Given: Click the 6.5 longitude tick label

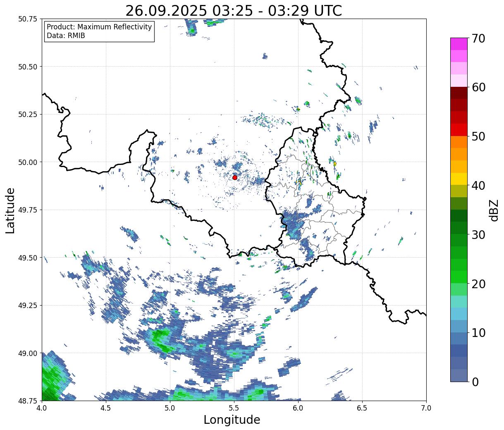Looking at the screenshot, I should [362, 408].
